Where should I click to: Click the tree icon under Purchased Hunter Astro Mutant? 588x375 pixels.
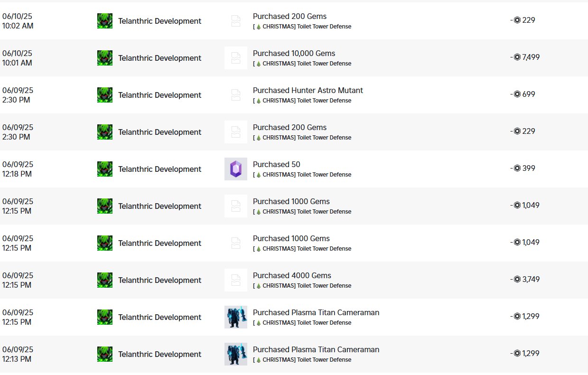click(x=259, y=101)
